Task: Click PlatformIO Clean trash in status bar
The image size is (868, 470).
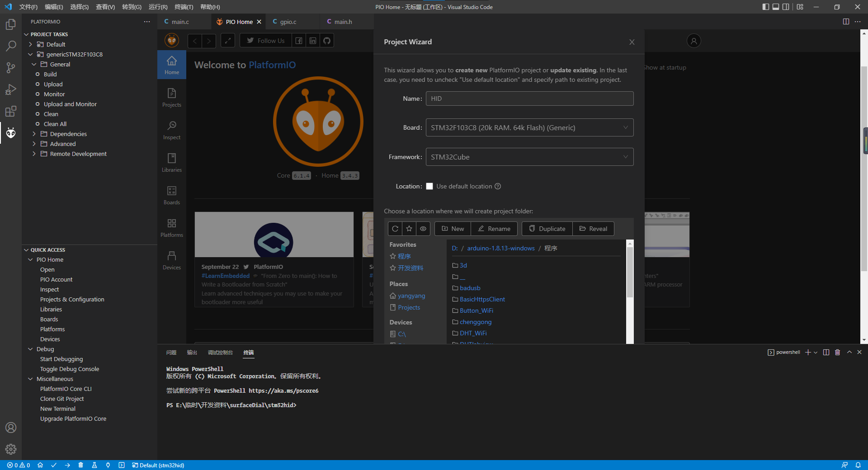Action: click(x=81, y=465)
